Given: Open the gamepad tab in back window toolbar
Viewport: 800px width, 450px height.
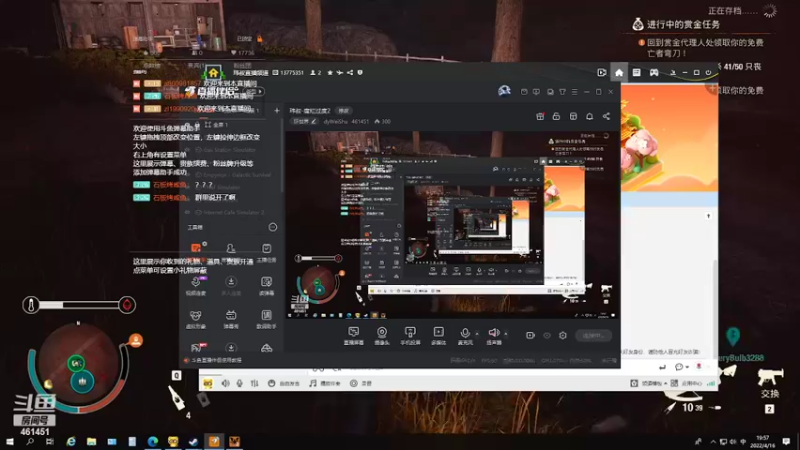Looking at the screenshot, I should [654, 72].
